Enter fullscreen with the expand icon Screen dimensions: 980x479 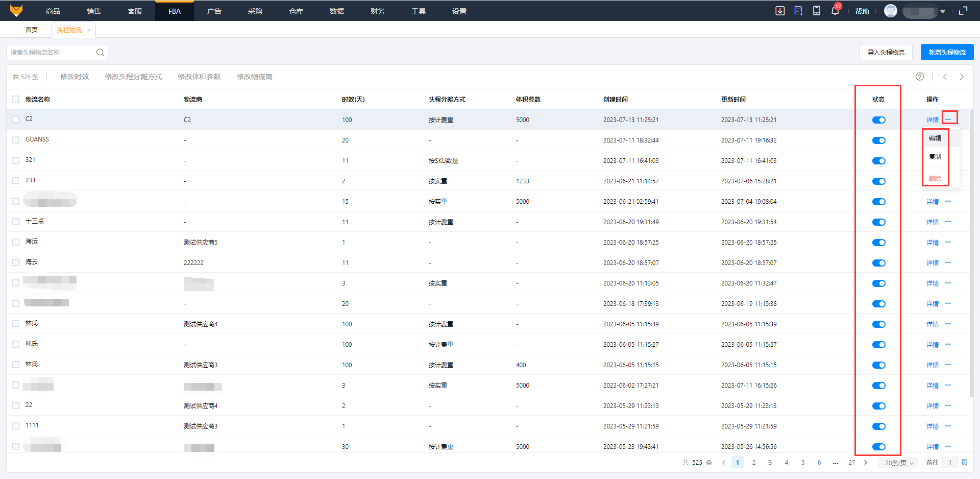pos(963,11)
